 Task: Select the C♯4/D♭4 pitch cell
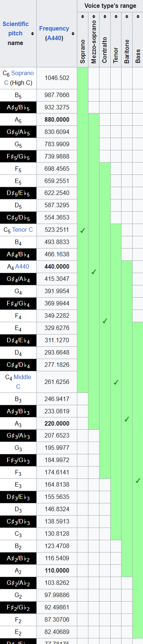pos(18,365)
